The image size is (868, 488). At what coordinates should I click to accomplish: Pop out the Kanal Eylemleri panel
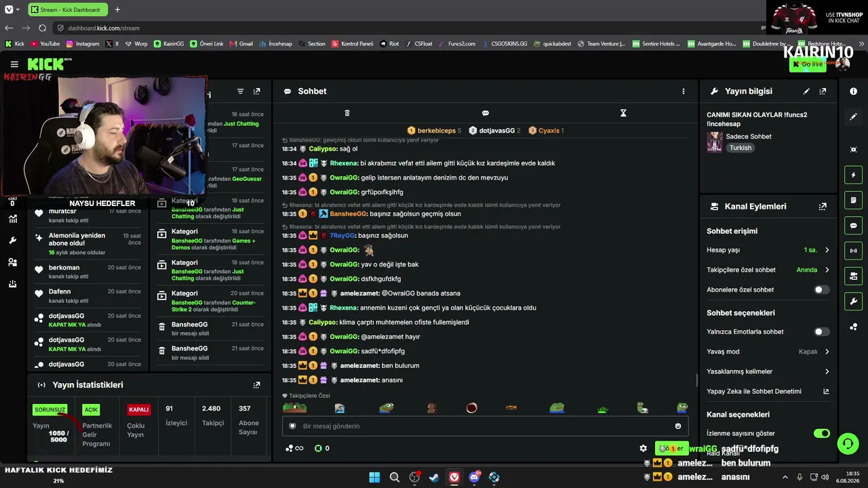[x=823, y=207]
